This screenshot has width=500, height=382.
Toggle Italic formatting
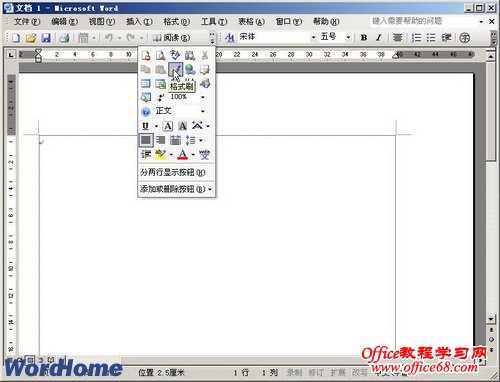tap(379, 38)
